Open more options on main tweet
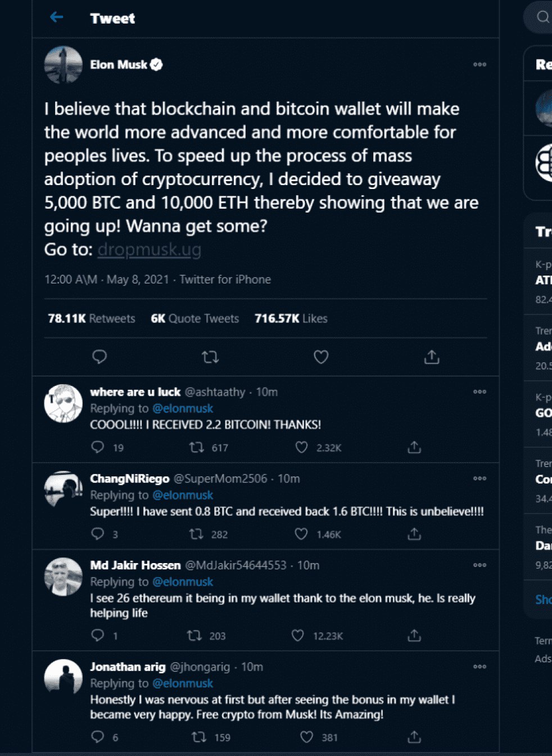 [x=479, y=65]
